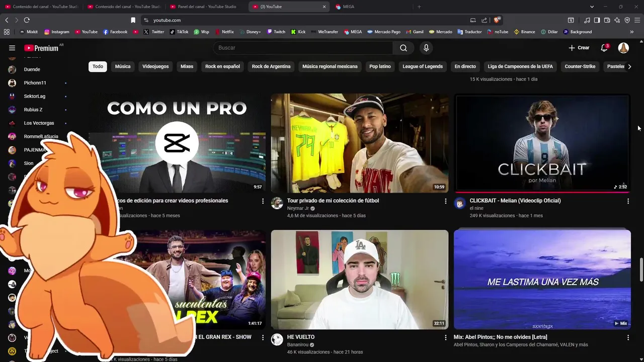The height and width of the screenshot is (362, 644).
Task: Reload the page with browser refresh icon
Action: coord(27,20)
